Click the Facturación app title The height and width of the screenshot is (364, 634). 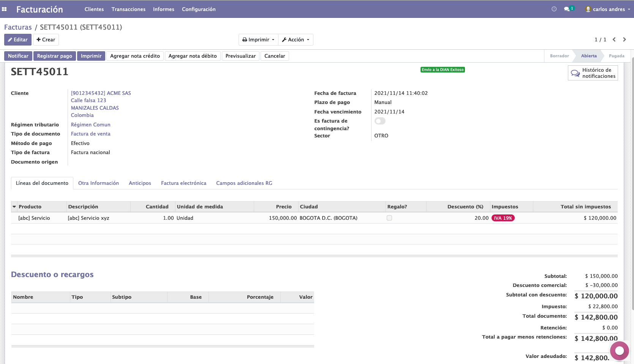click(x=40, y=9)
